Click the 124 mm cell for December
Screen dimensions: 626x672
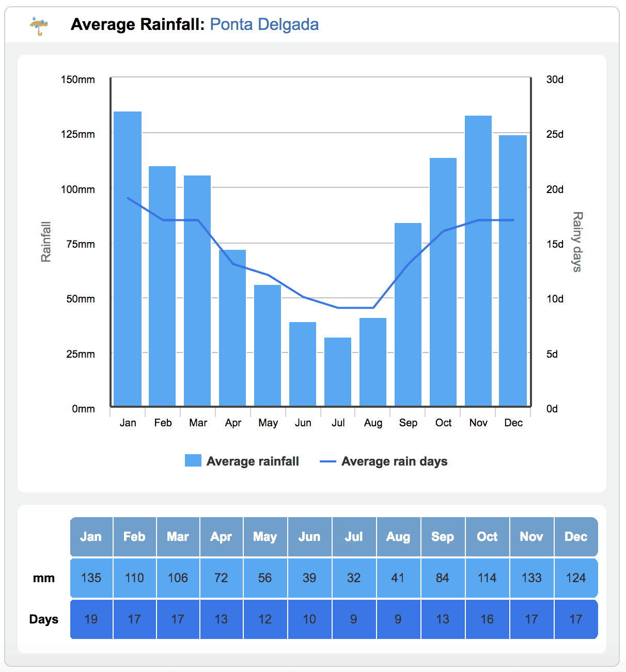(576, 578)
